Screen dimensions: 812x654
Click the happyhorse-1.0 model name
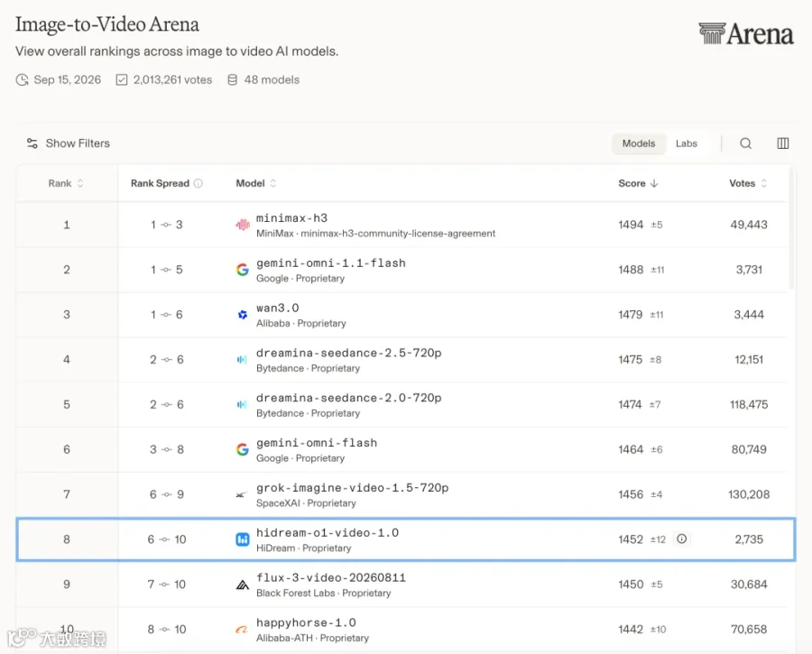306,623
